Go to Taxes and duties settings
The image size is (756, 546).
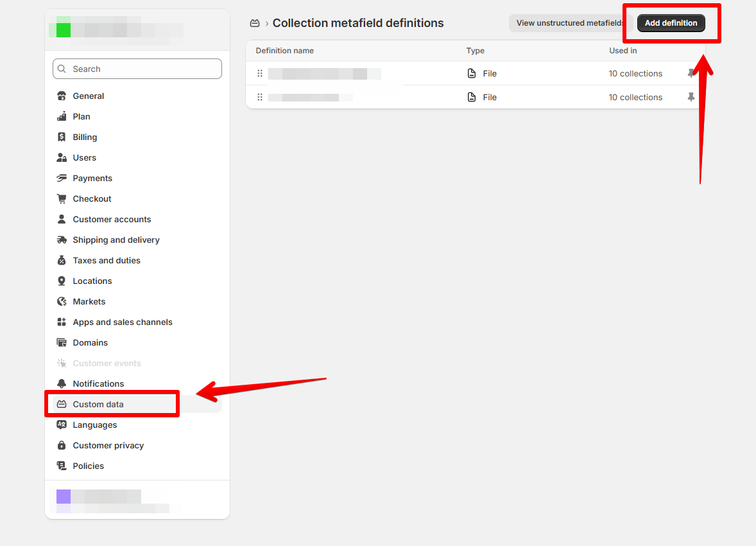point(107,261)
